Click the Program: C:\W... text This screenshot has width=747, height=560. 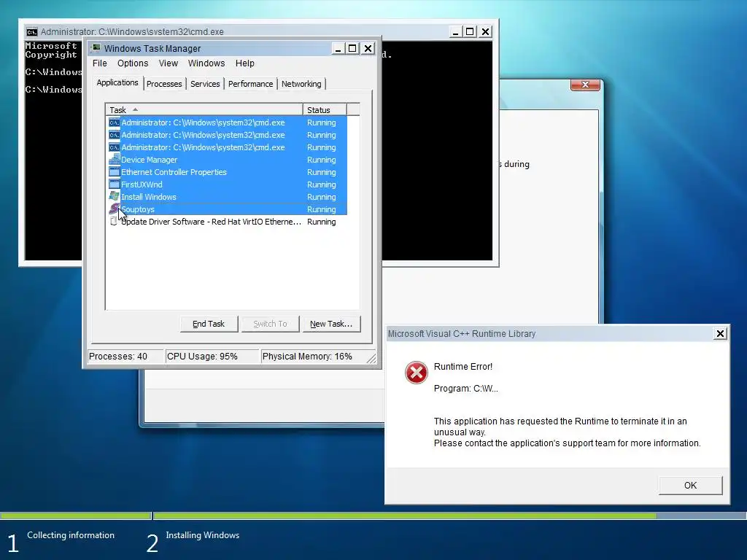click(466, 389)
